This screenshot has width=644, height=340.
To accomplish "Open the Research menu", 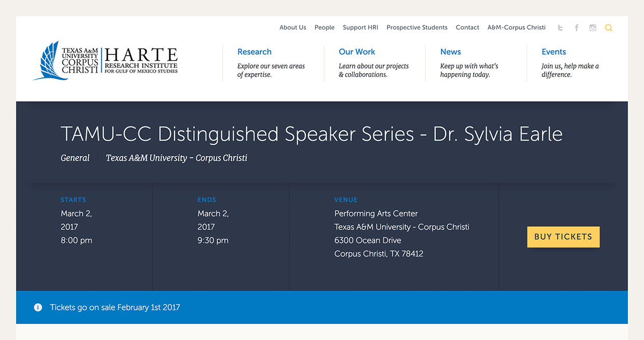I will tap(254, 52).
